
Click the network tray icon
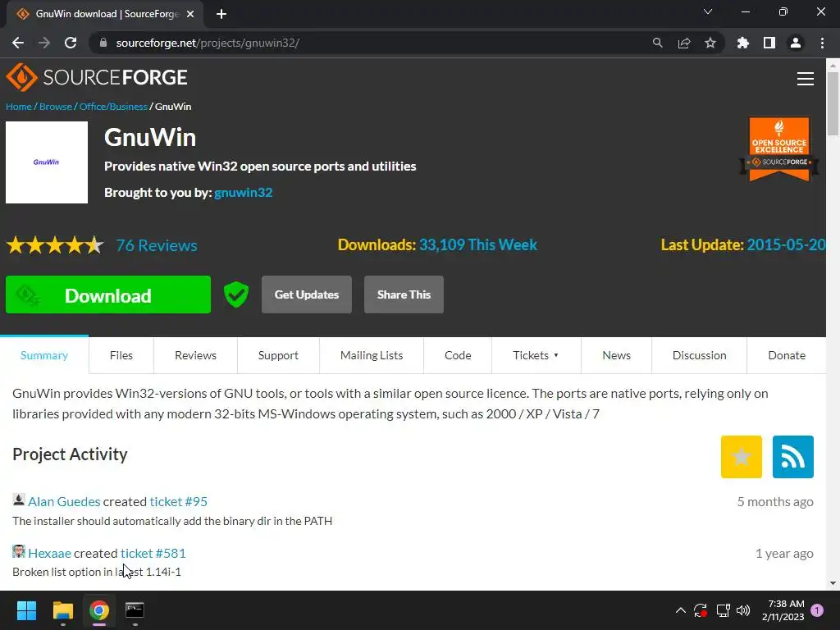[723, 610]
